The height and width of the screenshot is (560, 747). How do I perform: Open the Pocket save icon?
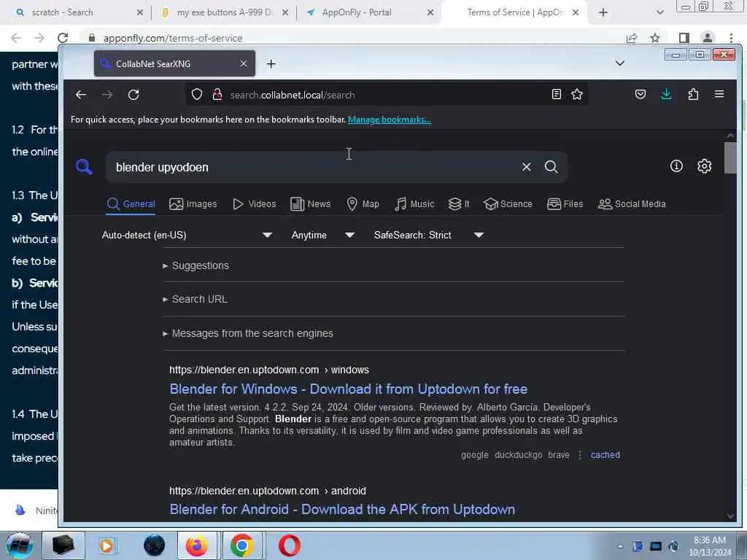tap(640, 94)
